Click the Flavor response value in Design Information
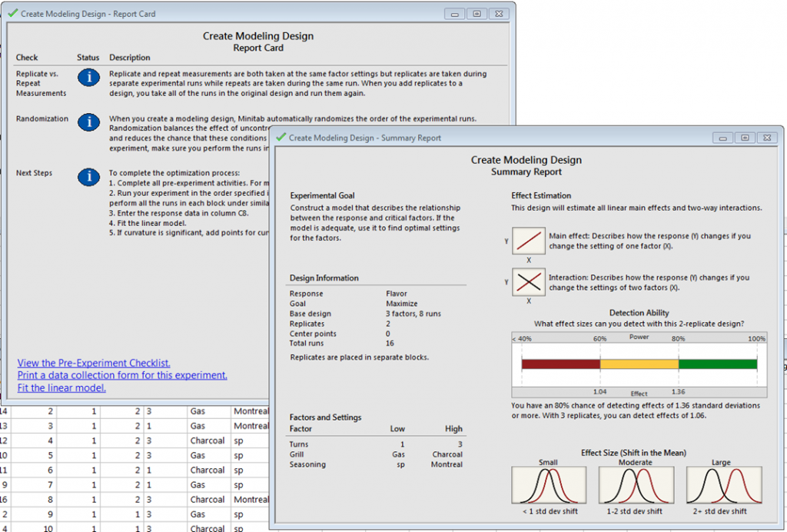The height and width of the screenshot is (532, 787). pos(397,294)
